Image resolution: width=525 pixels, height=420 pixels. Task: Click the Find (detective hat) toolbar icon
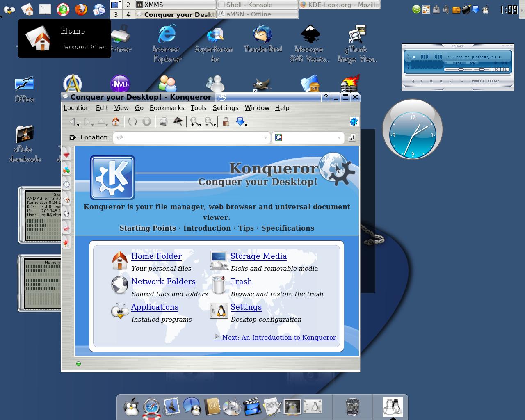point(178,121)
